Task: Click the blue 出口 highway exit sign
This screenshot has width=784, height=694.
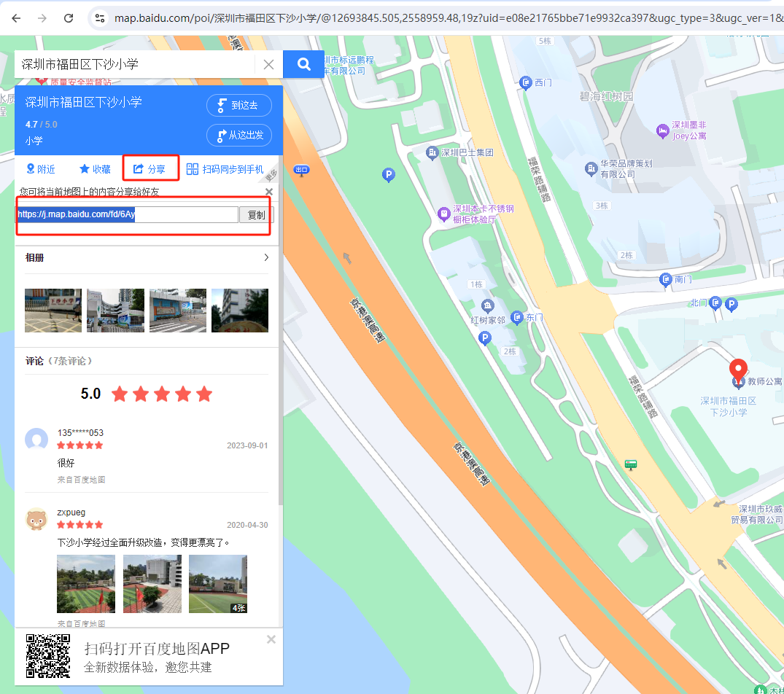Action: [x=301, y=170]
